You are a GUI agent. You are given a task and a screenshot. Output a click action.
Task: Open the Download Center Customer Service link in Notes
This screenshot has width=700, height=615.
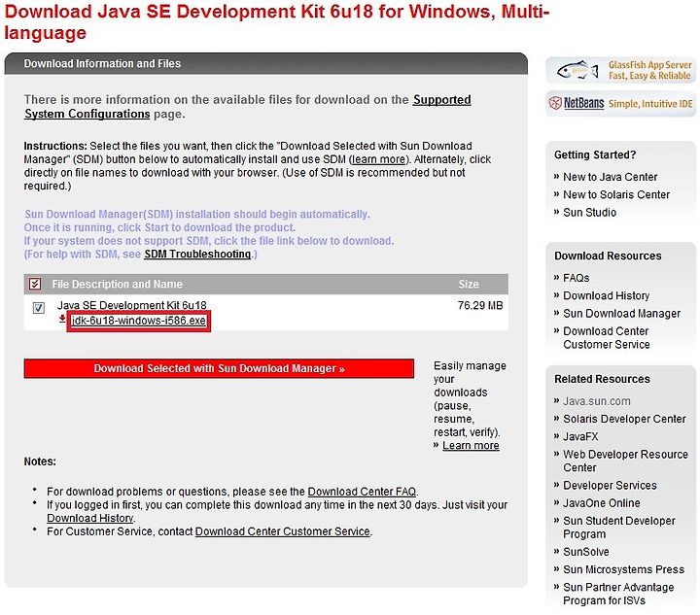point(283,531)
